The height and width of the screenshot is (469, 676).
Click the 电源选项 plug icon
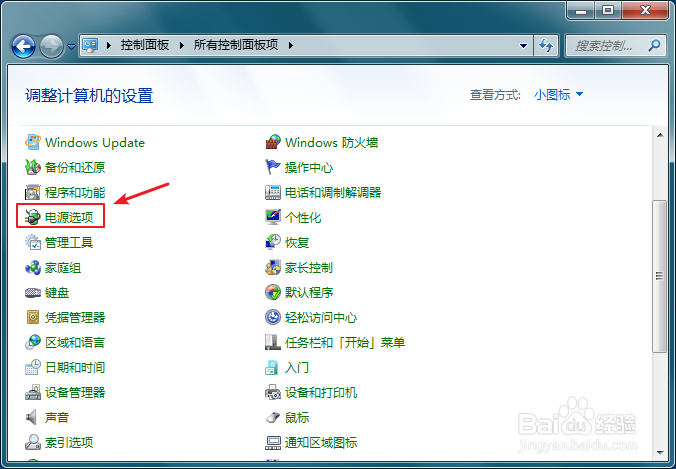[33, 217]
